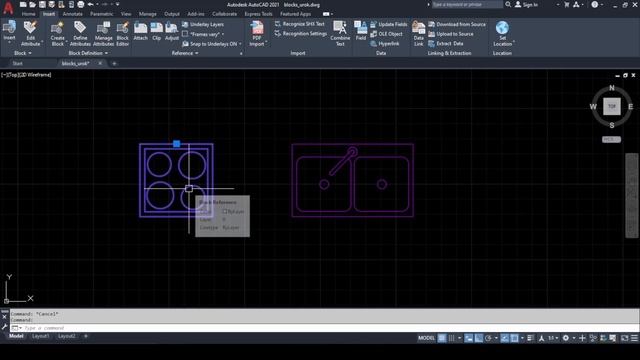
Task: Click Extract Data
Action: [x=445, y=44]
